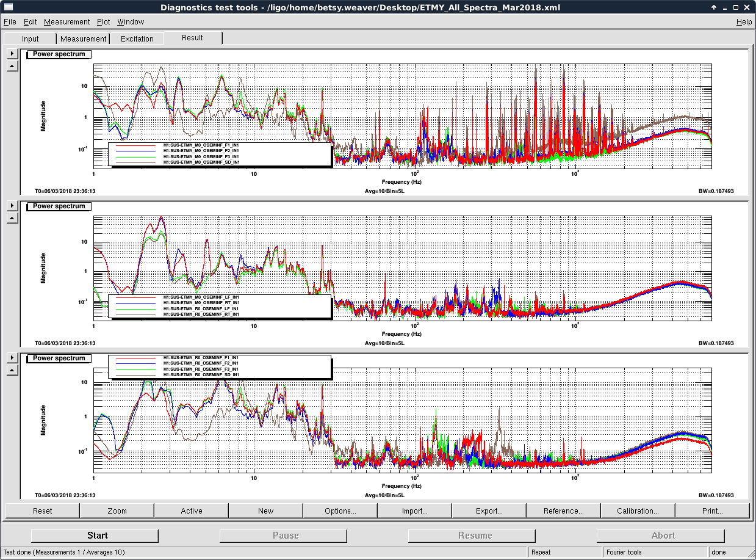Select legend entry H1:SUS-ETMY_R0_OSEMINF_RT_IN1
756x560 pixels.
click(x=201, y=315)
